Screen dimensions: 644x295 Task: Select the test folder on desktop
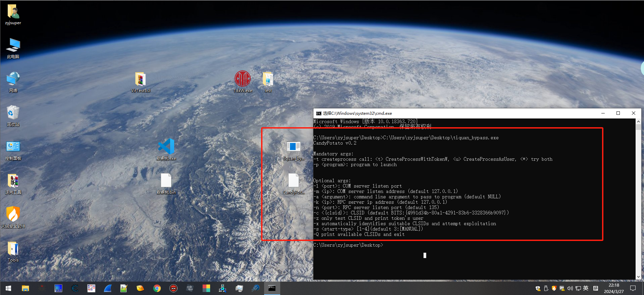pos(268,82)
